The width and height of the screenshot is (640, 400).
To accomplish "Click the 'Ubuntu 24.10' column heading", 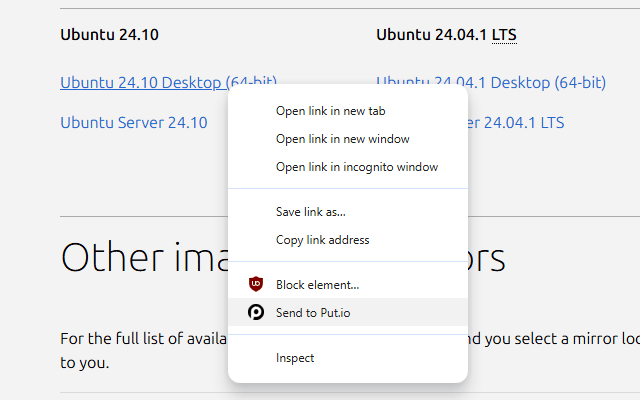I will coord(110,35).
